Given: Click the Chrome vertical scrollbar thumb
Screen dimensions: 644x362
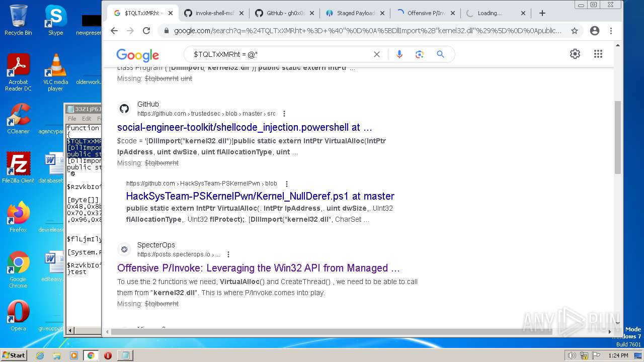Looking at the screenshot, I should [618, 137].
